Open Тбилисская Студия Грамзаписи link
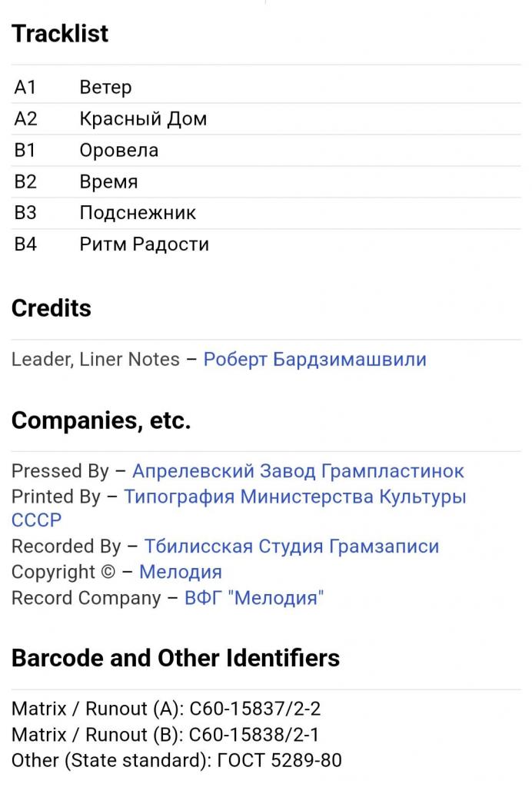The width and height of the screenshot is (532, 787). point(291,546)
